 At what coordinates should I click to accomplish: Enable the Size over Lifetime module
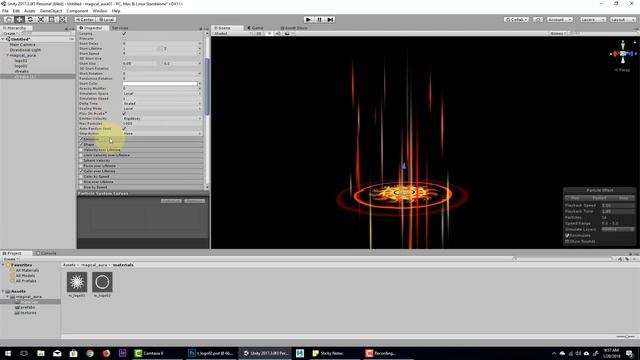[x=81, y=182]
